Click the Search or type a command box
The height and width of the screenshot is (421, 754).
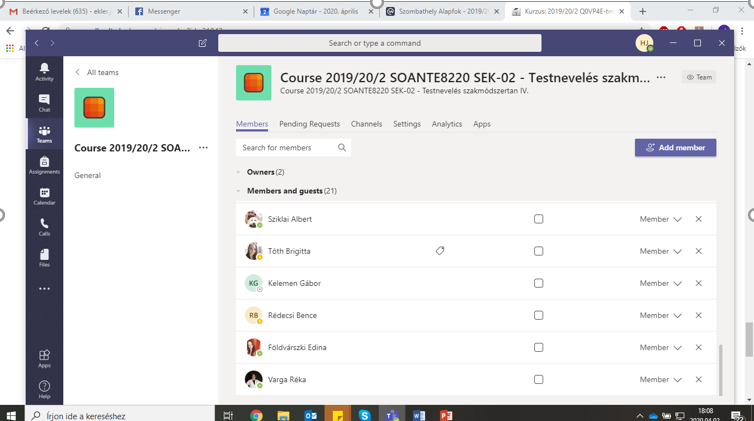tap(379, 43)
